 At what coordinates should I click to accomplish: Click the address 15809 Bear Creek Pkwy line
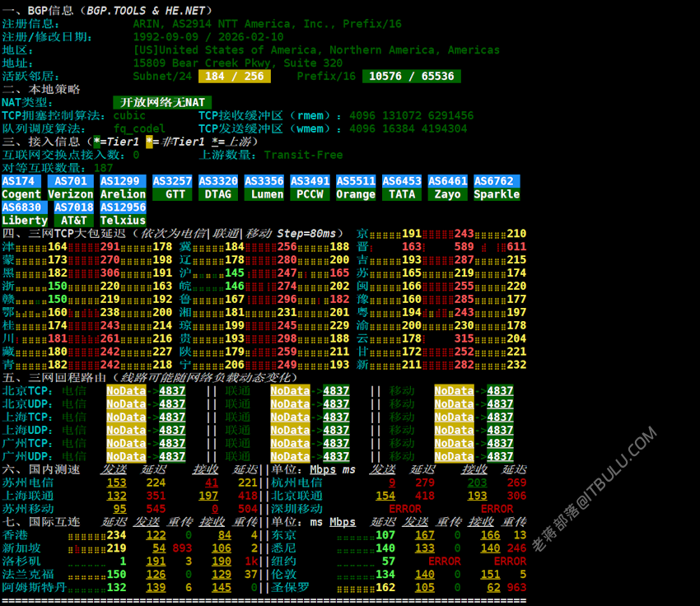tap(238, 63)
